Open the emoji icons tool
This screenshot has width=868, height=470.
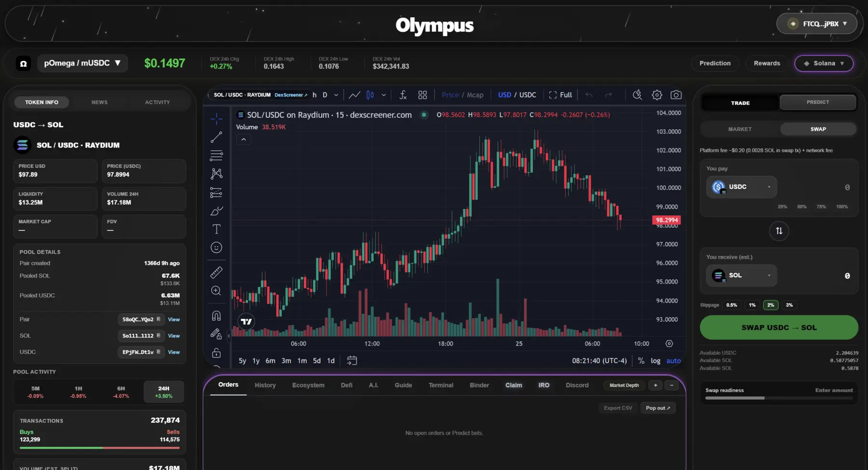(x=216, y=248)
